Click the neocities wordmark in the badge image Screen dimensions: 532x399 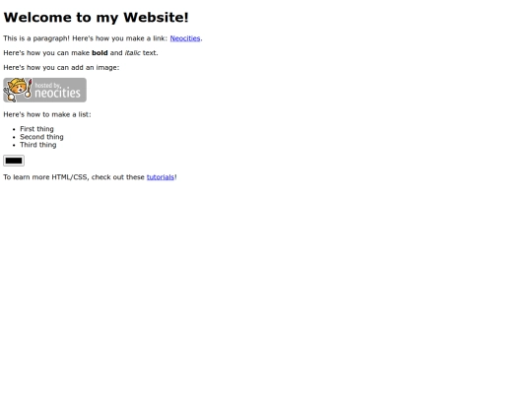57,93
